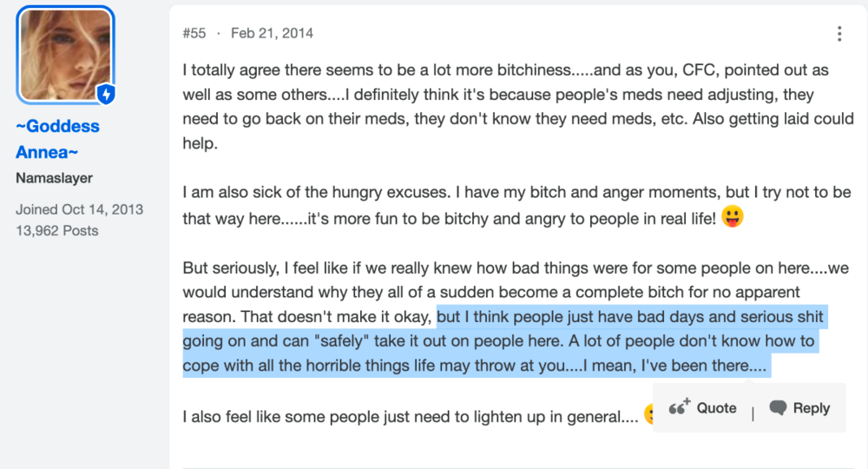Open Goddess Annea's avatar picture

[65, 55]
